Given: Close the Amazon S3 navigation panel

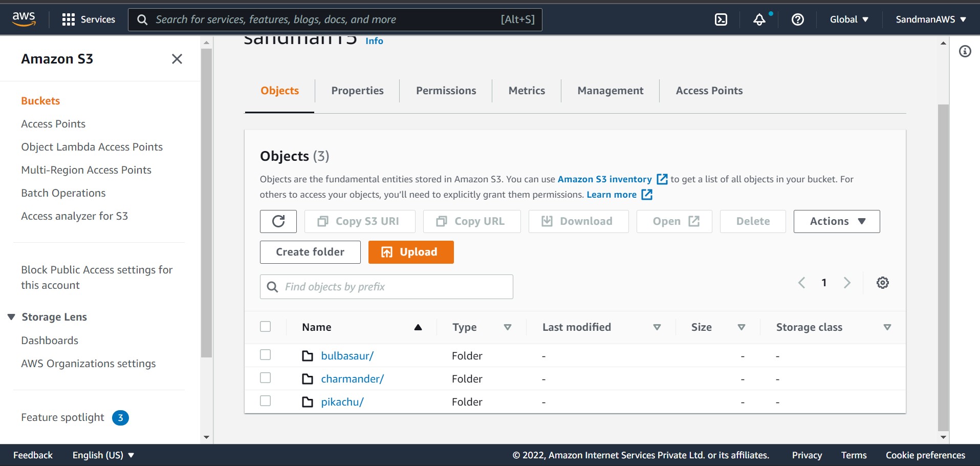Looking at the screenshot, I should [x=177, y=59].
